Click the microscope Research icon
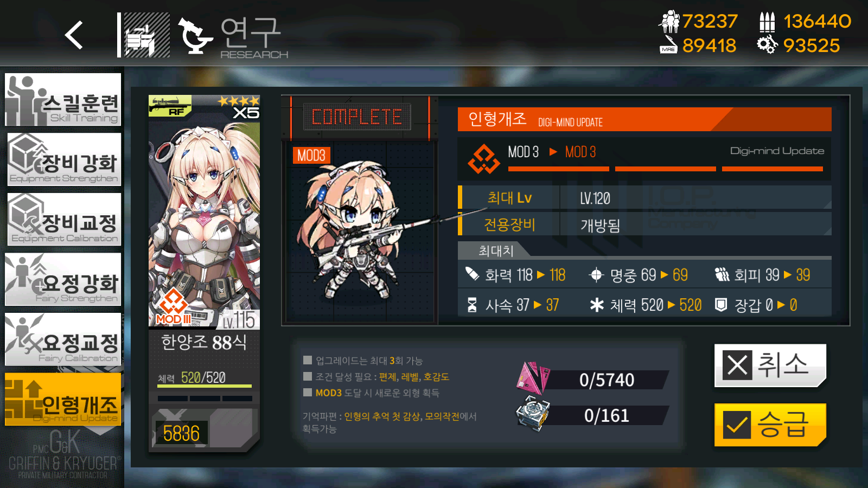The width and height of the screenshot is (868, 488). (195, 36)
